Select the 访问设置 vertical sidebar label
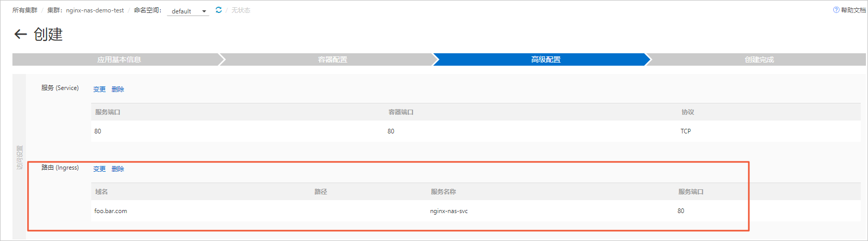The width and height of the screenshot is (868, 241). (x=20, y=158)
